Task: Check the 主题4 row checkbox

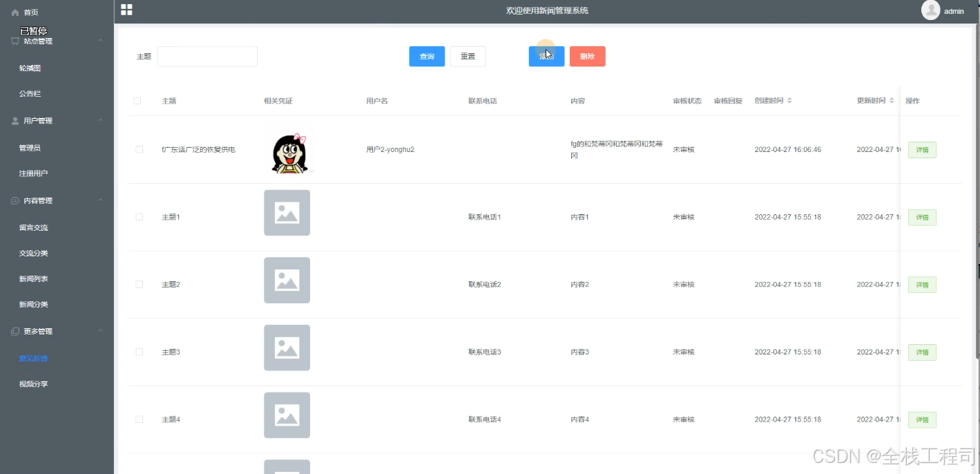Action: tap(140, 419)
